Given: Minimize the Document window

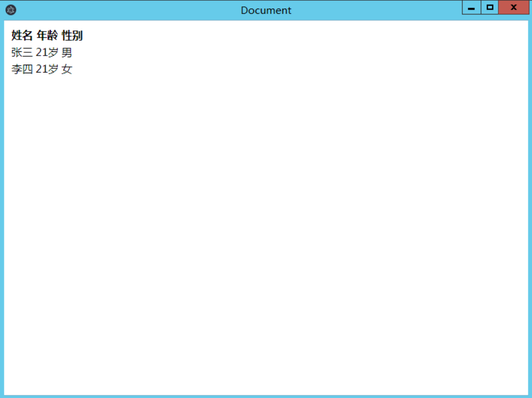Looking at the screenshot, I should coord(471,7).
